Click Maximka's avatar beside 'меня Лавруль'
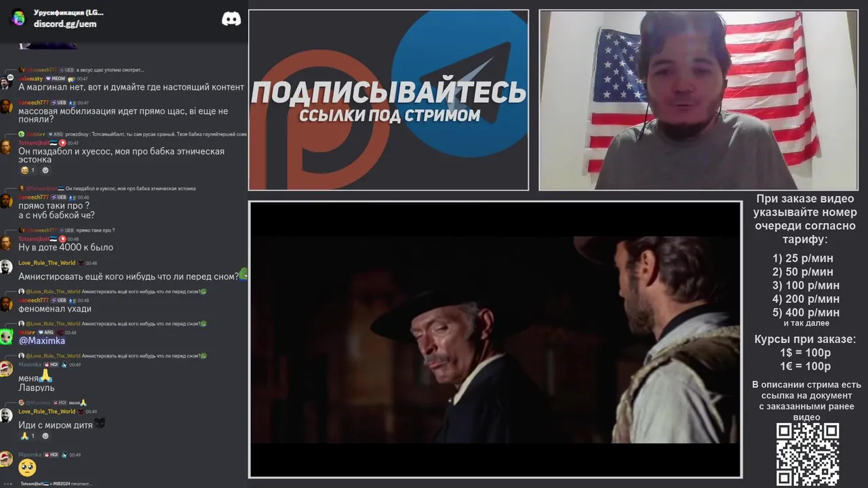Image resolution: width=868 pixels, height=488 pixels. point(6,369)
